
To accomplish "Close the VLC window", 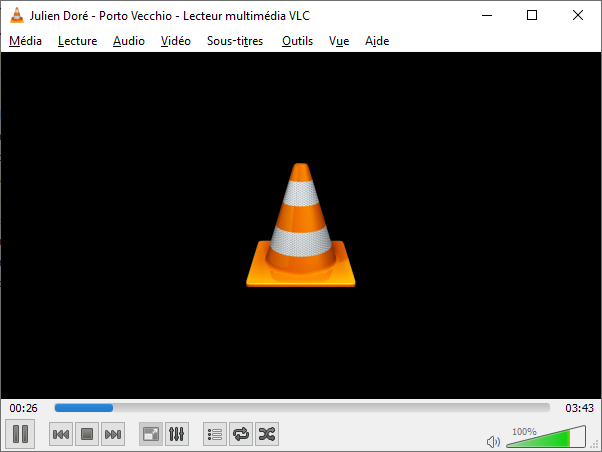I will click(x=578, y=15).
